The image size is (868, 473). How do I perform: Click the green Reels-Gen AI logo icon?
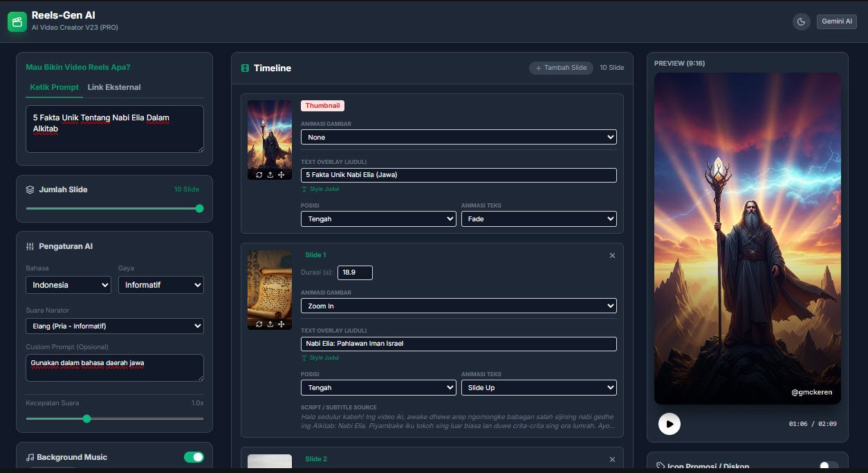pos(17,22)
